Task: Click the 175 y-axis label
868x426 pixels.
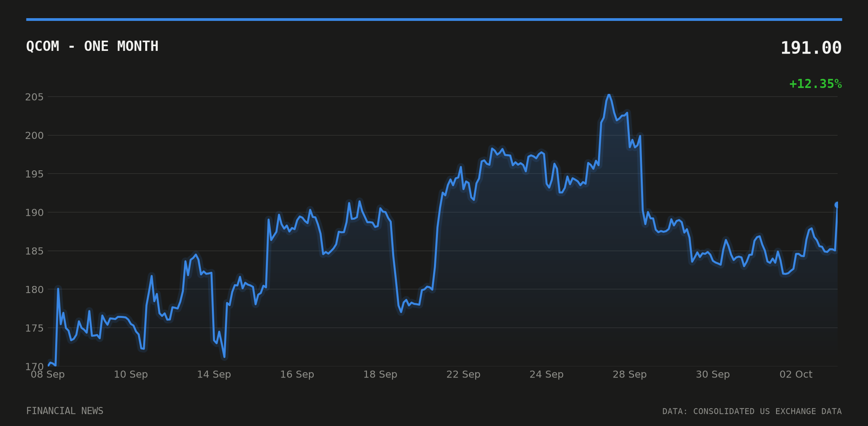Action: pos(34,328)
